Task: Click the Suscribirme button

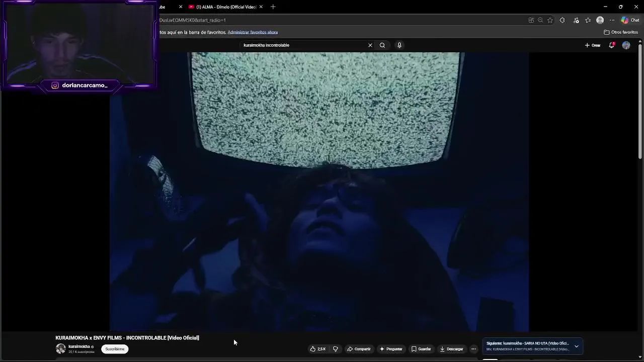Action: pyautogui.click(x=115, y=349)
